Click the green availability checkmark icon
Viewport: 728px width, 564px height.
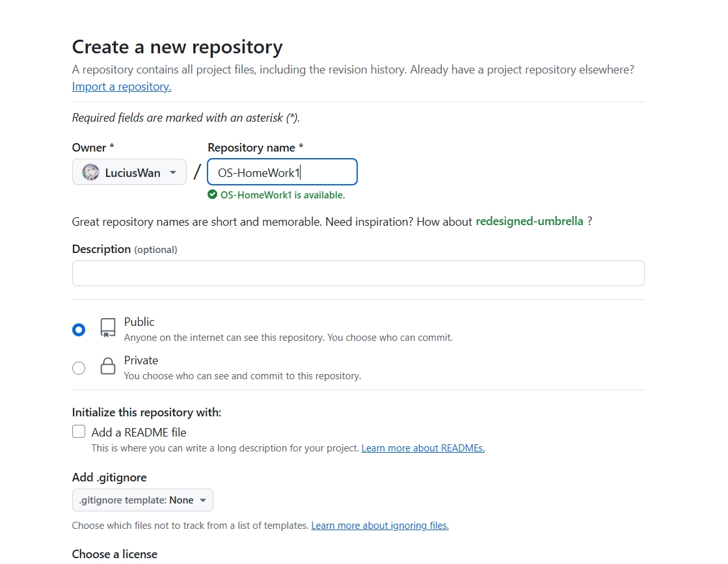pyautogui.click(x=212, y=195)
